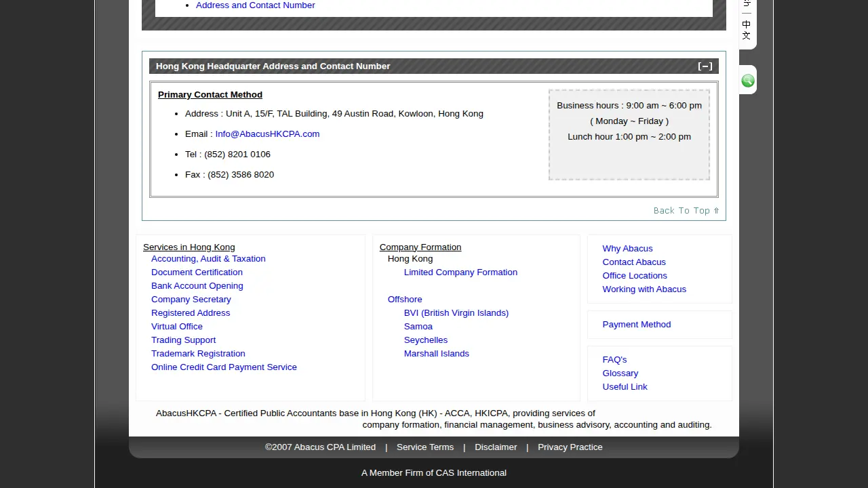
Task: Select BVI (British Virgin Islands)
Action: (x=456, y=313)
